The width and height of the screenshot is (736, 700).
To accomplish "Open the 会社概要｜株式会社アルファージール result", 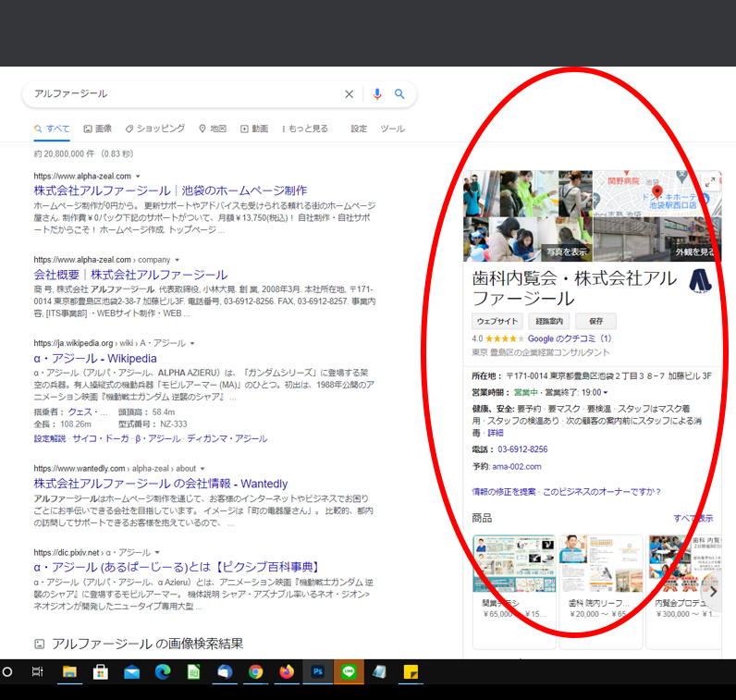I will click(x=130, y=275).
